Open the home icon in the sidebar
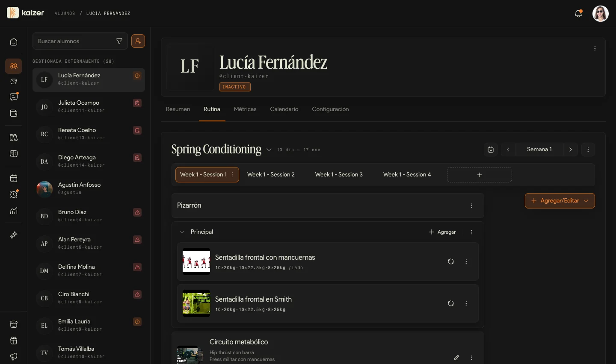Screen dimensions: 616x364 coord(14,42)
